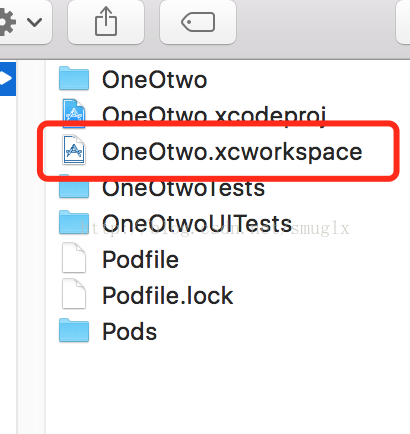Select the Podfile.lock document icon

74,294
